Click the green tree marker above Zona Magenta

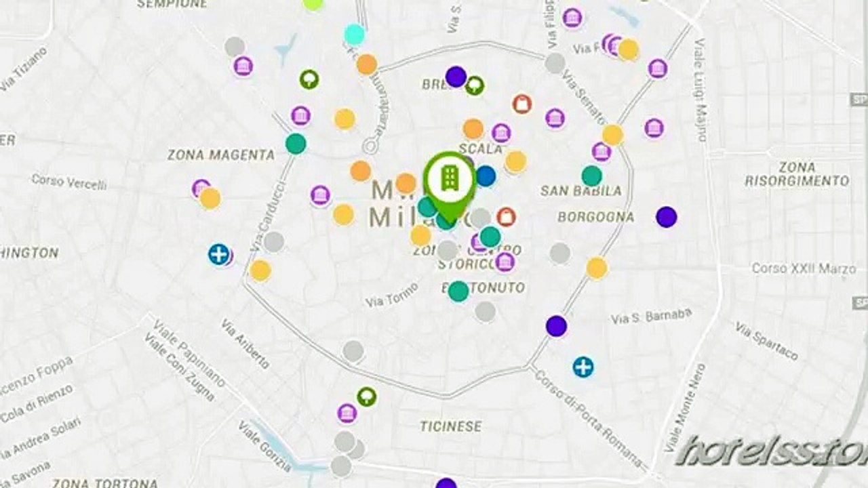[x=309, y=79]
